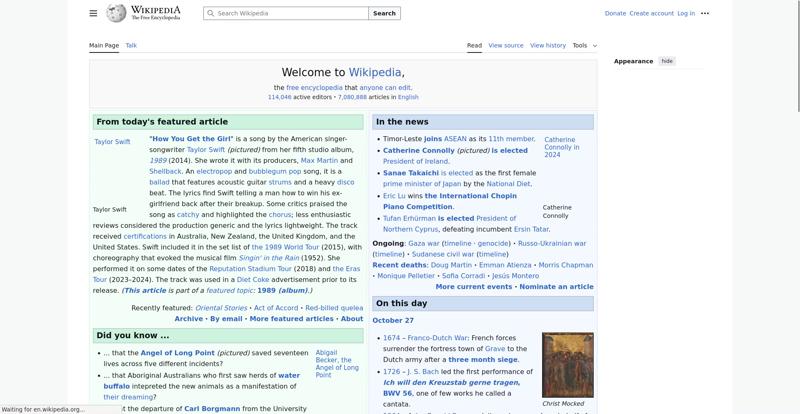Open the Taylor Swift image link

[x=112, y=142]
